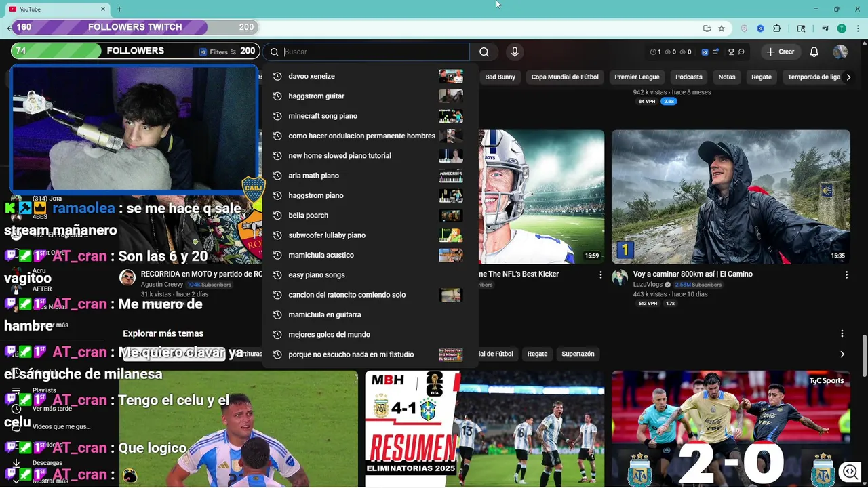Open vidIQ Filters button
This screenshot has width=868, height=488.
(218, 52)
